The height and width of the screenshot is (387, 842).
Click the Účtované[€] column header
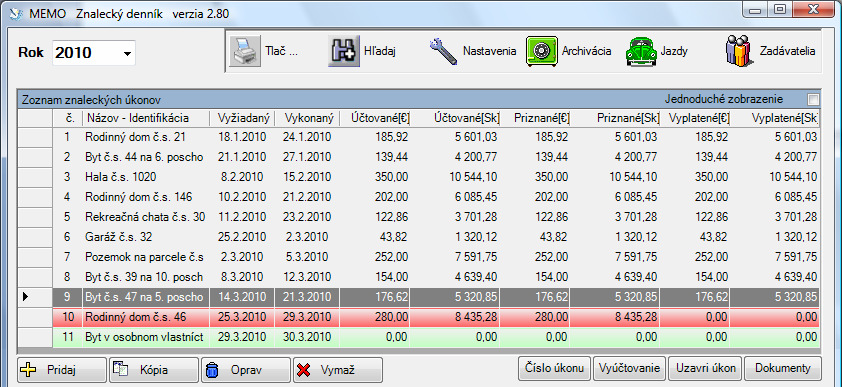(x=375, y=118)
